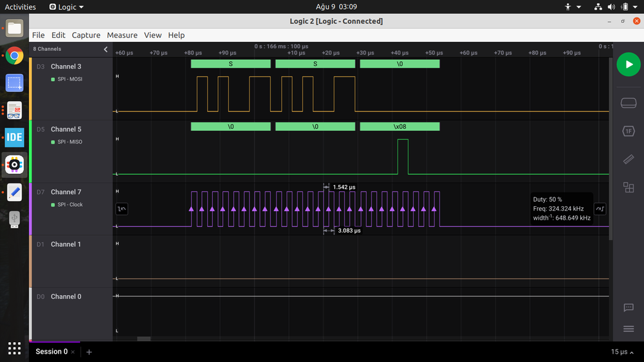Open the Help menu
Viewport: 644px width, 362px height.
click(x=176, y=35)
